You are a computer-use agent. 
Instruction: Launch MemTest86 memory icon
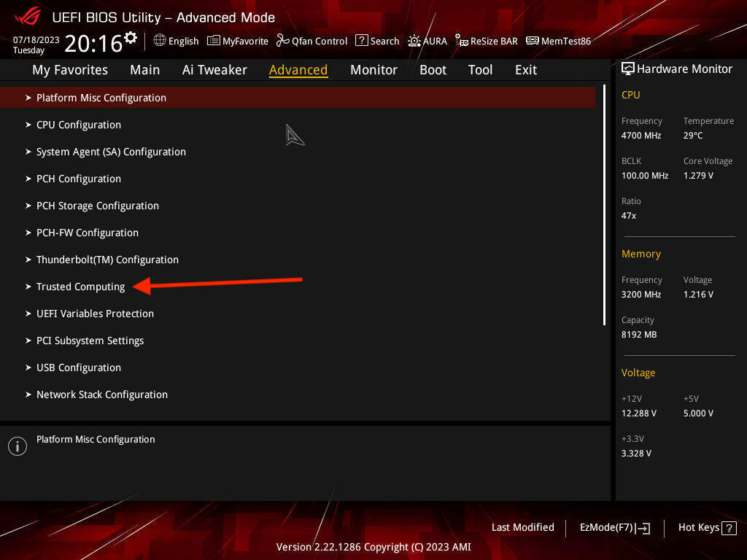pyautogui.click(x=532, y=41)
